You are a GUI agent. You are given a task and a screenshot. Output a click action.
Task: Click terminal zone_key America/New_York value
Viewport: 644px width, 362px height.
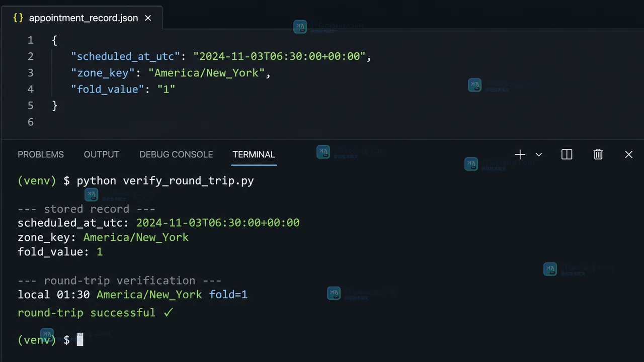[136, 237]
